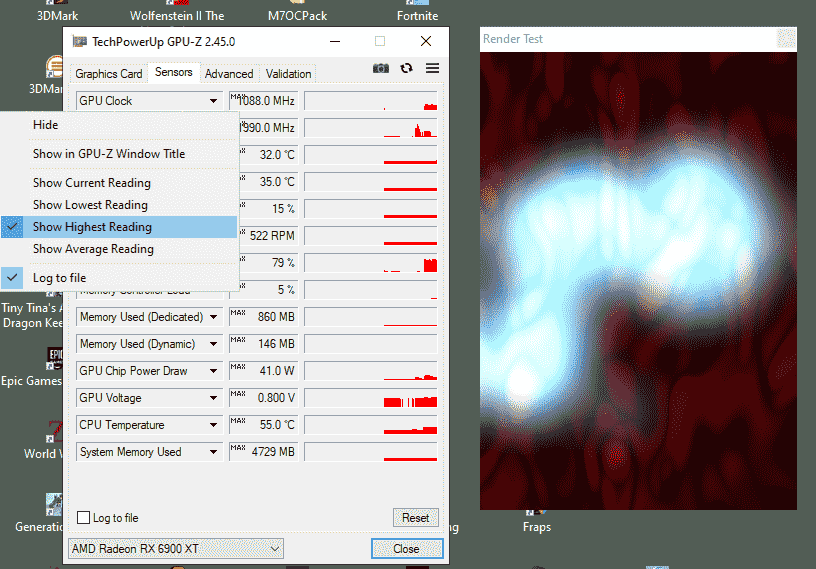
Task: Select the Sensors tab
Action: (174, 72)
